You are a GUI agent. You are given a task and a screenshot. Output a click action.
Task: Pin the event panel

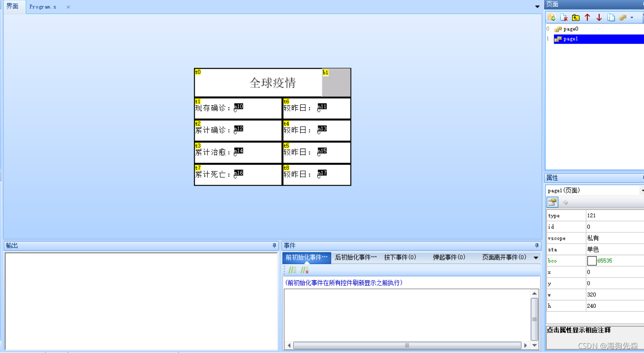[537, 245]
